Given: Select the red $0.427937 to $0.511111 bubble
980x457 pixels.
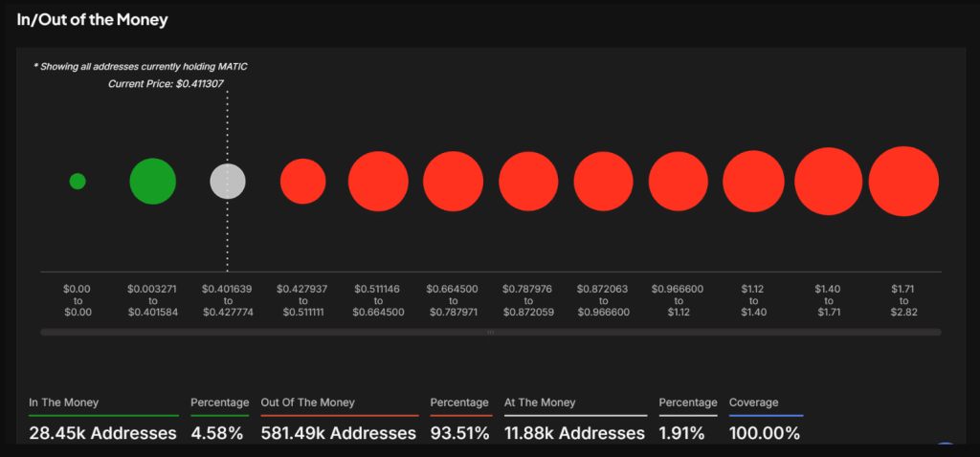Looking at the screenshot, I should click(303, 181).
